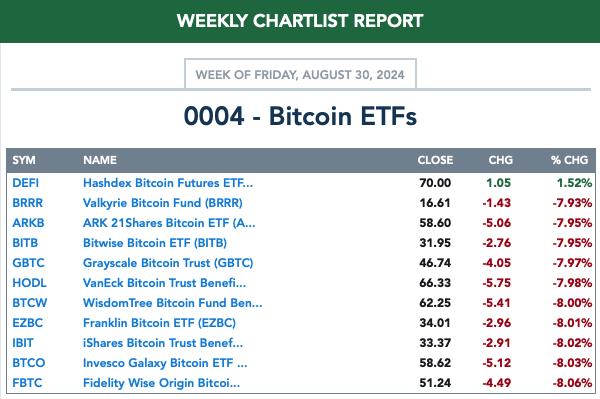Open iShares Bitcoin Trust name link

tap(163, 343)
